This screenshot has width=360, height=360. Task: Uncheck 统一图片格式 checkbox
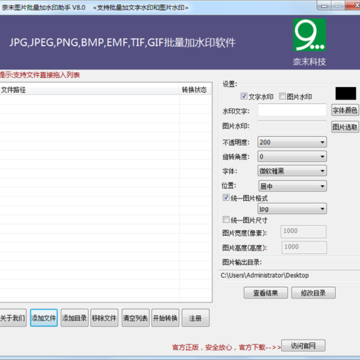coord(226,198)
